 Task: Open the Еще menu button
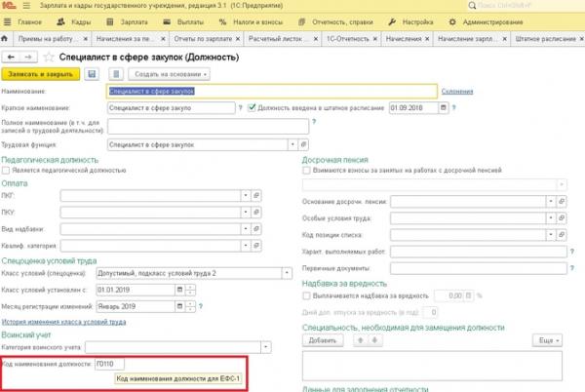[x=547, y=340]
